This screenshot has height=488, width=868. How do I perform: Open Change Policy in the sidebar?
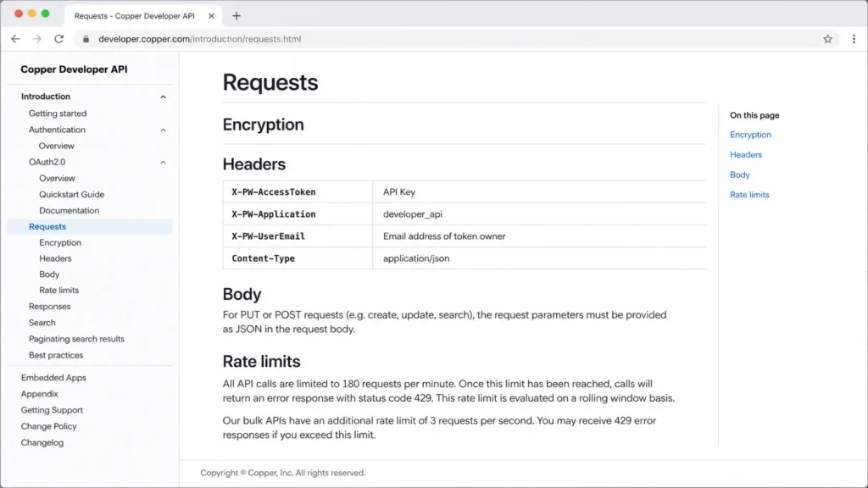[48, 426]
